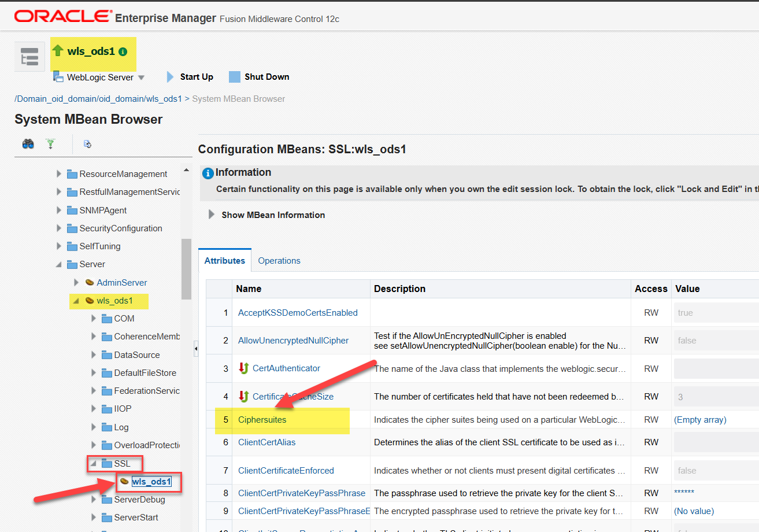Open the Ciphersuites attribute link

click(262, 420)
